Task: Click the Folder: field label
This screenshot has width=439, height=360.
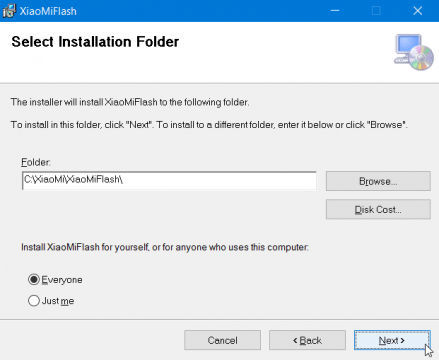Action: [x=36, y=162]
